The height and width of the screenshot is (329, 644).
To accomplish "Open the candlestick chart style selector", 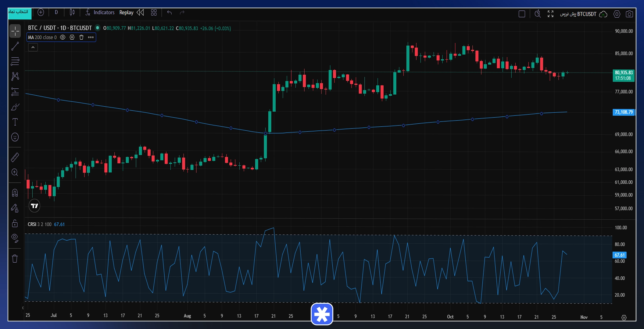I will [72, 12].
